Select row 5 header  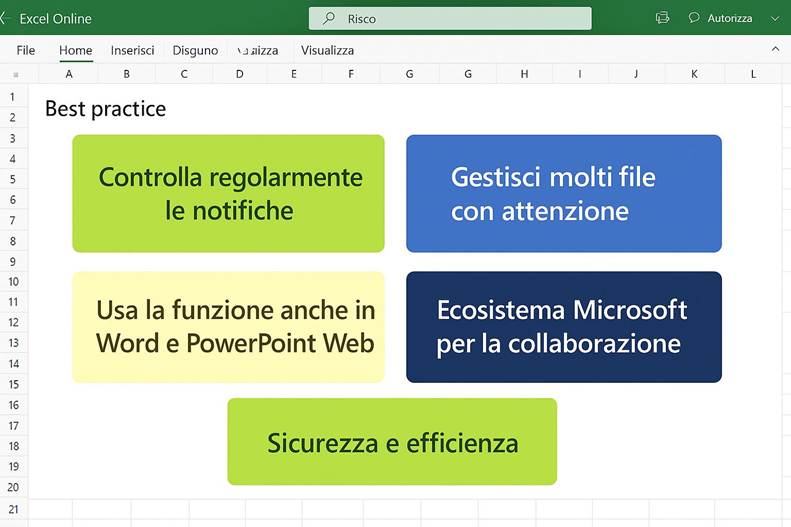(x=13, y=180)
